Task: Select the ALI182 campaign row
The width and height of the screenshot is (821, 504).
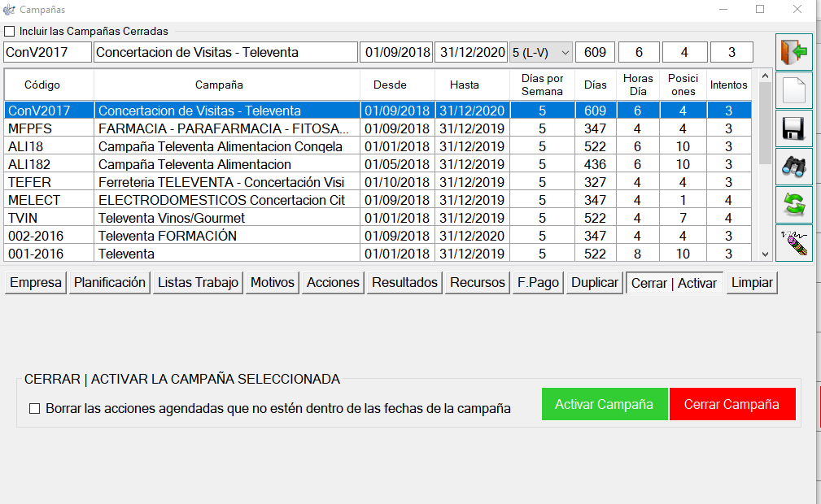Action: (378, 164)
